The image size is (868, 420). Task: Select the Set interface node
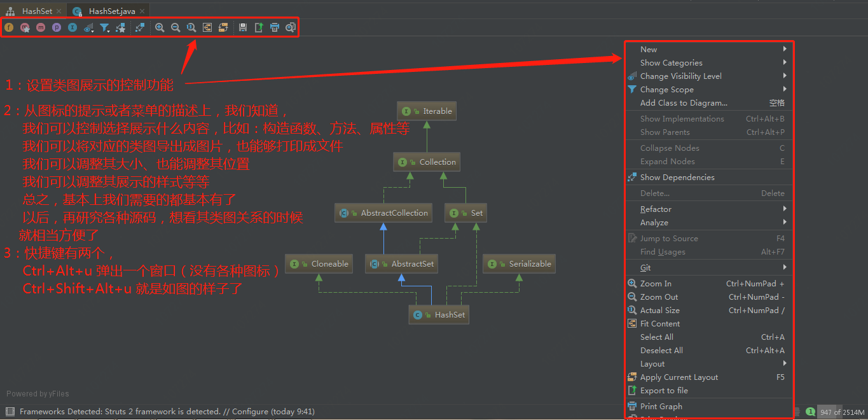466,213
